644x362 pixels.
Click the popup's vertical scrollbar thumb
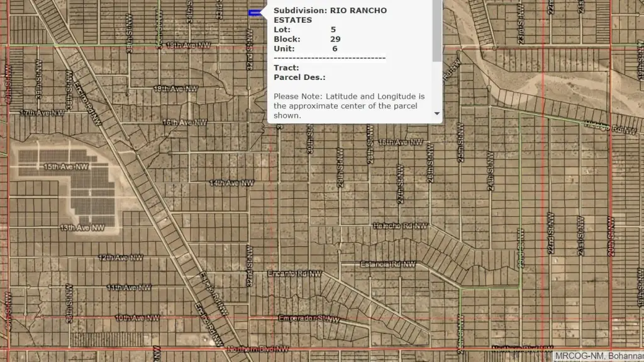pos(437,31)
